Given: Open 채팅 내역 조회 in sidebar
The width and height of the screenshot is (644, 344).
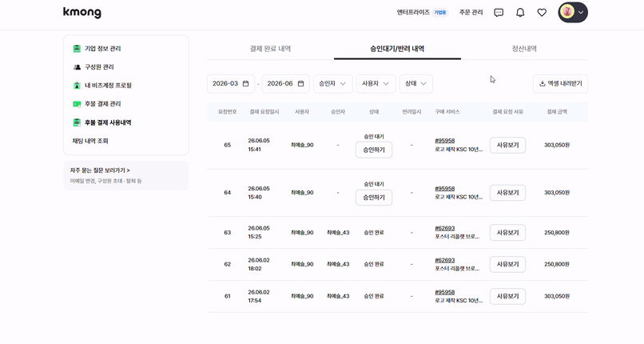Looking at the screenshot, I should [90, 141].
